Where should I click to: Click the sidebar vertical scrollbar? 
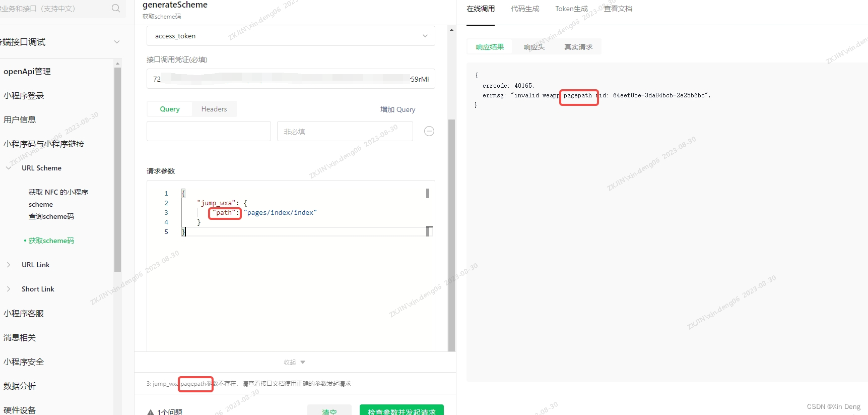(117, 169)
